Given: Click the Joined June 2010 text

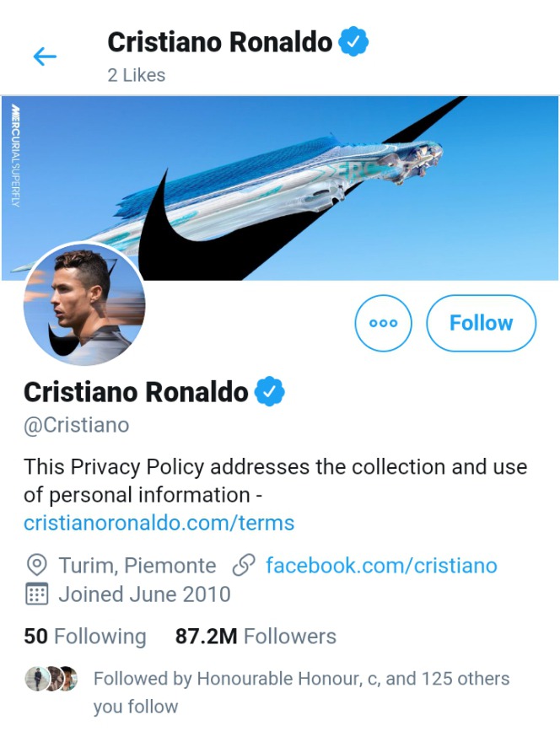Looking at the screenshot, I should tap(144, 594).
